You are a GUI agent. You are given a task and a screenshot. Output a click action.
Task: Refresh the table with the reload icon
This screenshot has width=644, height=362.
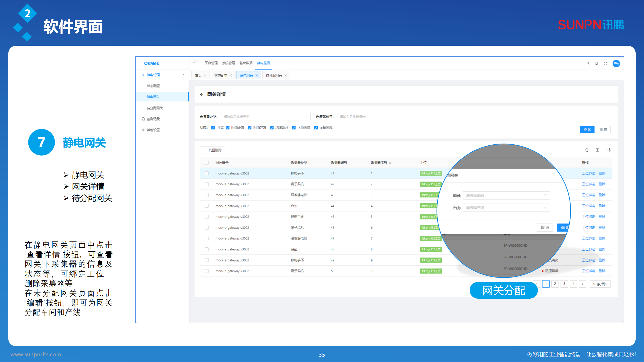tap(586, 150)
